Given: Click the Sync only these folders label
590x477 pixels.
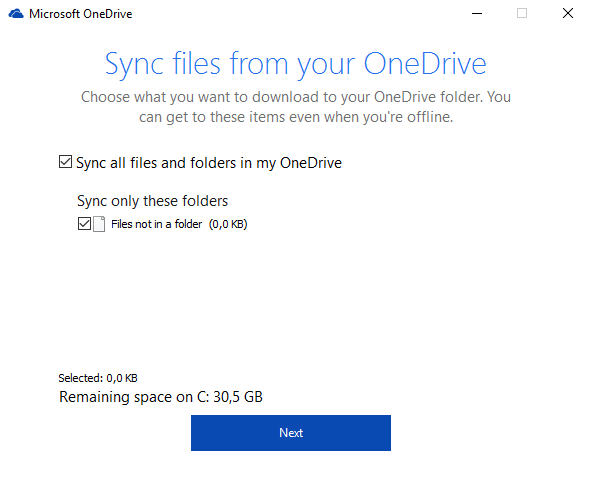Looking at the screenshot, I should point(152,201).
